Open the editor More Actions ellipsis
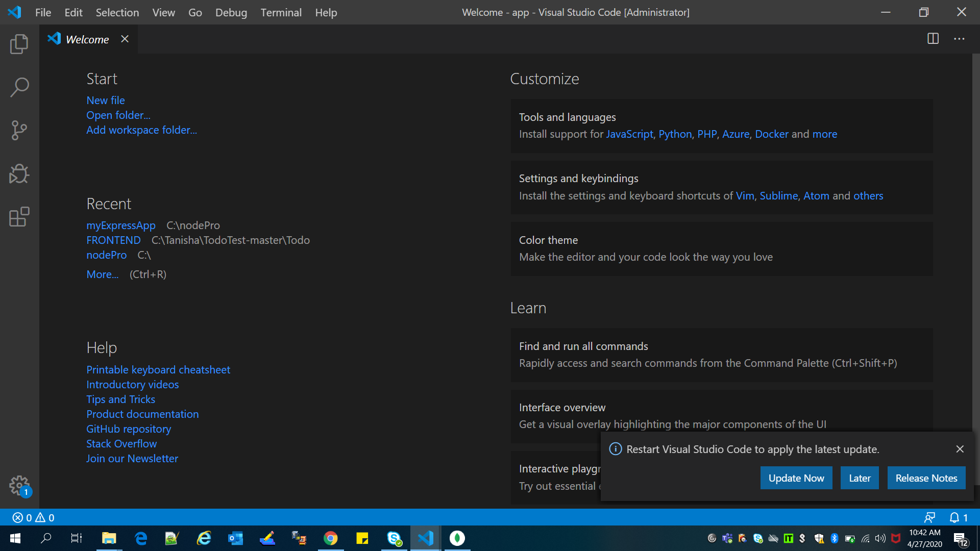 coord(959,39)
